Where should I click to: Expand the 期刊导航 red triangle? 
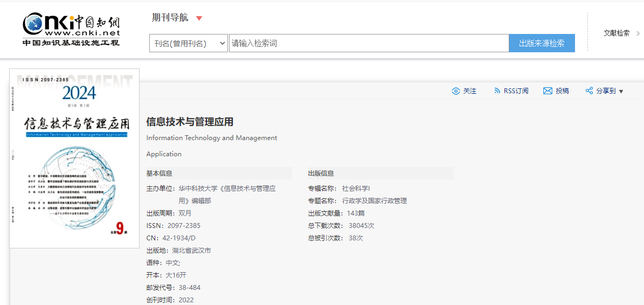(199, 18)
